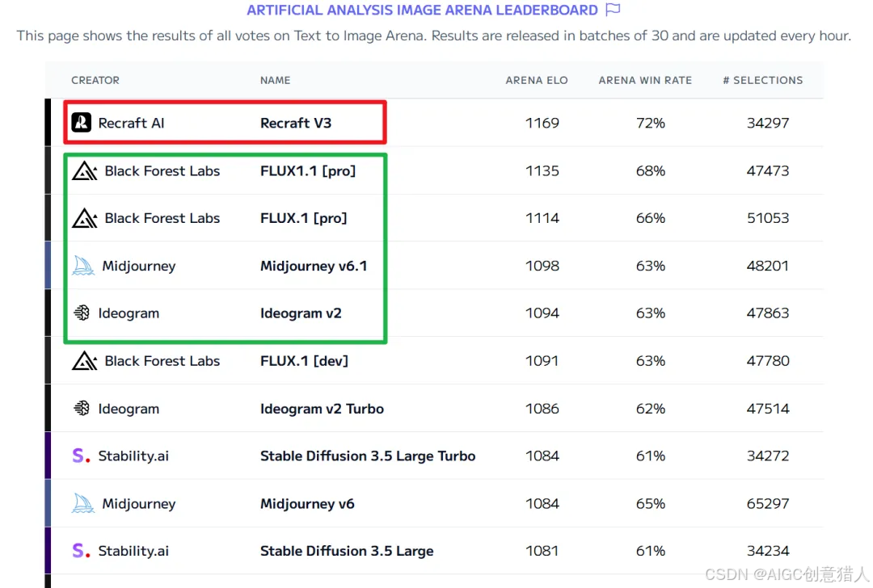Click Stability.ai logo in 3.5 Large Turbo row
Screen dimensions: 873x588
click(x=81, y=456)
